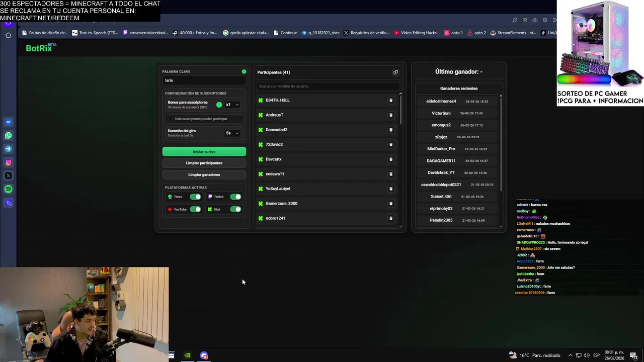Click the BotRix logo
This screenshot has height=362, width=644.
tap(41, 48)
